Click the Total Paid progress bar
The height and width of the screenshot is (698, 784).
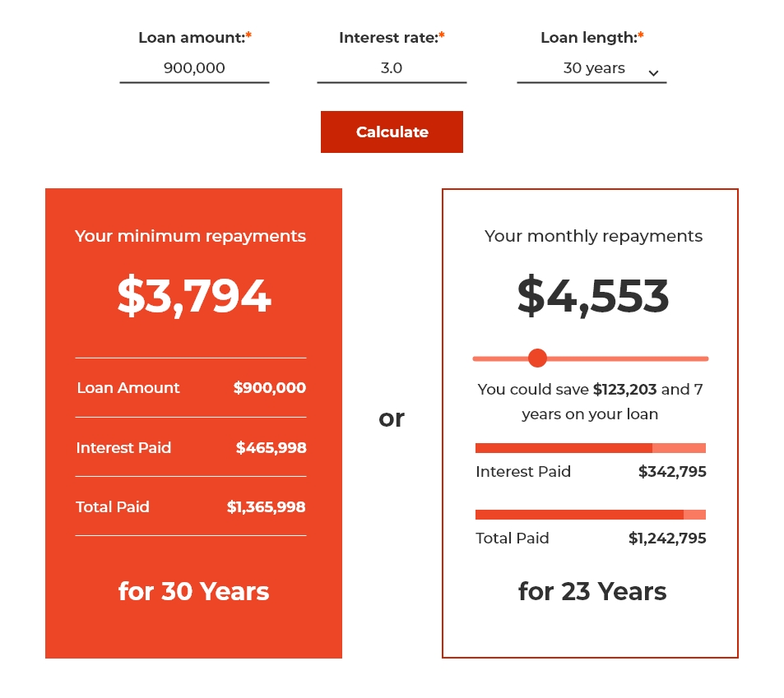click(590, 515)
